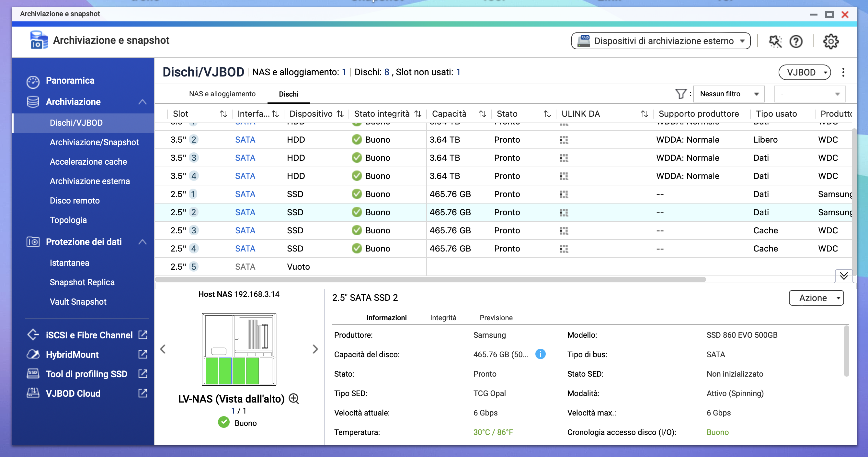The height and width of the screenshot is (457, 868).
Task: Click capacity info icon for disk
Action: pyautogui.click(x=540, y=354)
